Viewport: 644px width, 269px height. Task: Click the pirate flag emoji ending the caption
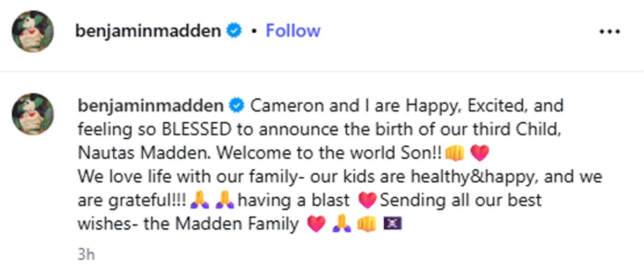pos(393,224)
